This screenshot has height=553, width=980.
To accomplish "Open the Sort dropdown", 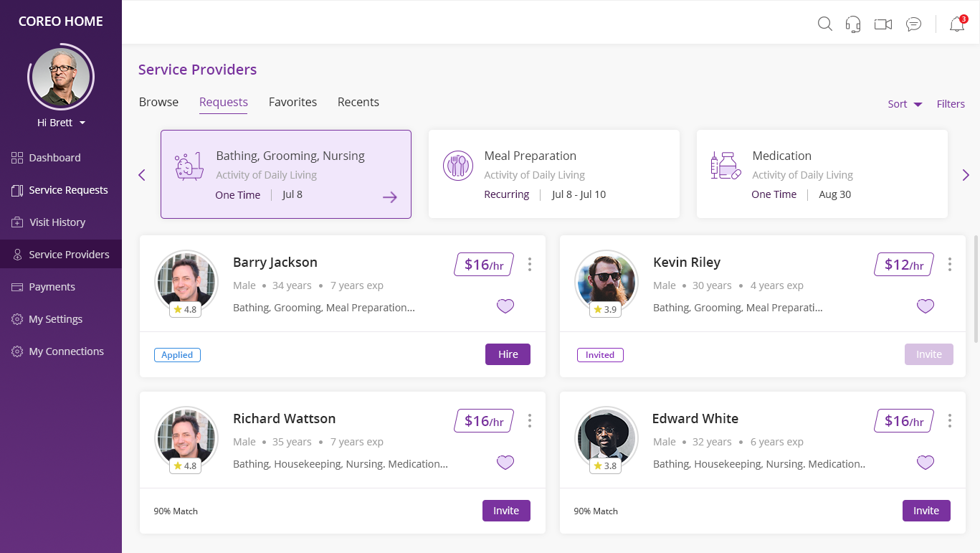I will (905, 104).
